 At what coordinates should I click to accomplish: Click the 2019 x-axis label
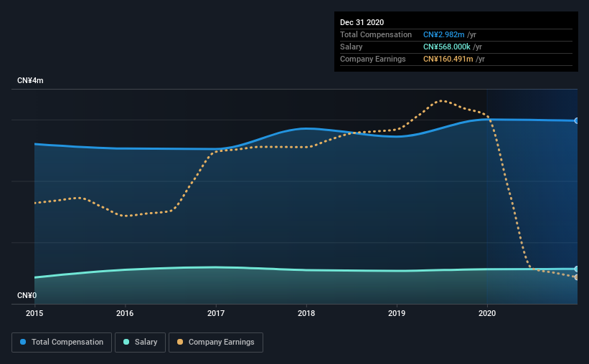(397, 313)
